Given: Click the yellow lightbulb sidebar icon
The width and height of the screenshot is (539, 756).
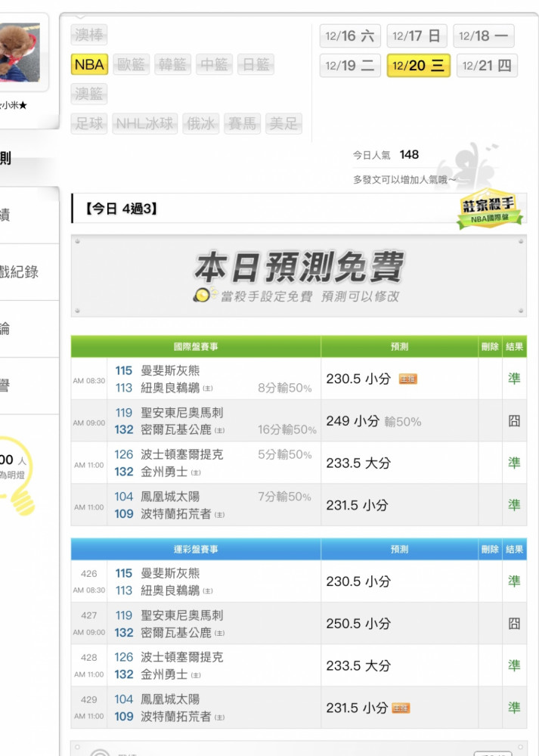Looking at the screenshot, I should [16, 476].
